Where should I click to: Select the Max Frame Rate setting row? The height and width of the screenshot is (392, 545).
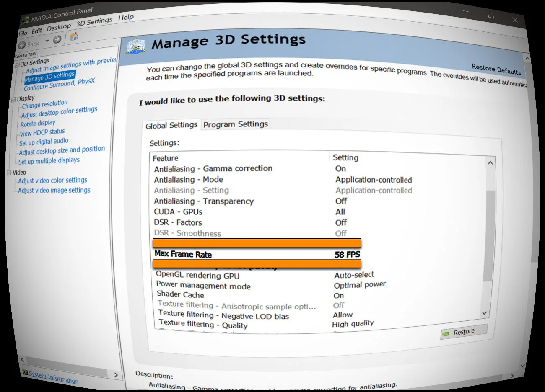(257, 254)
